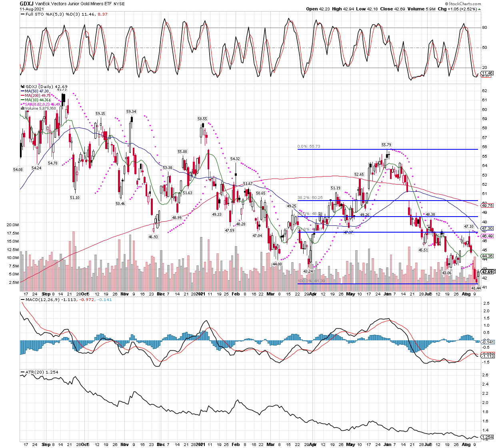Click the 43.06 low price label
This screenshot has height=448, width=496.
tap(446, 273)
